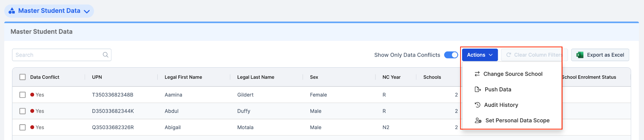
Task: Sort by Schools column header
Action: 432,77
